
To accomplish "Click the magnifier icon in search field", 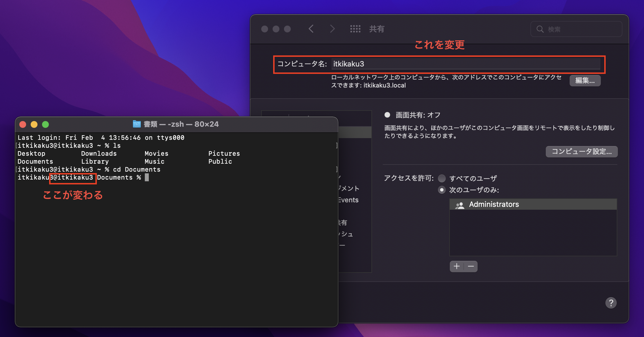I will tap(540, 29).
